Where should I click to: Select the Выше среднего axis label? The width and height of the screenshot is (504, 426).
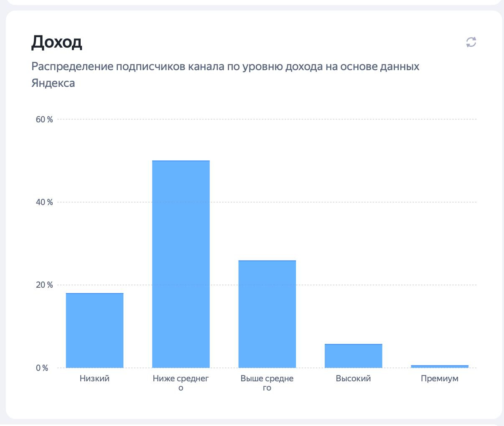(x=267, y=383)
